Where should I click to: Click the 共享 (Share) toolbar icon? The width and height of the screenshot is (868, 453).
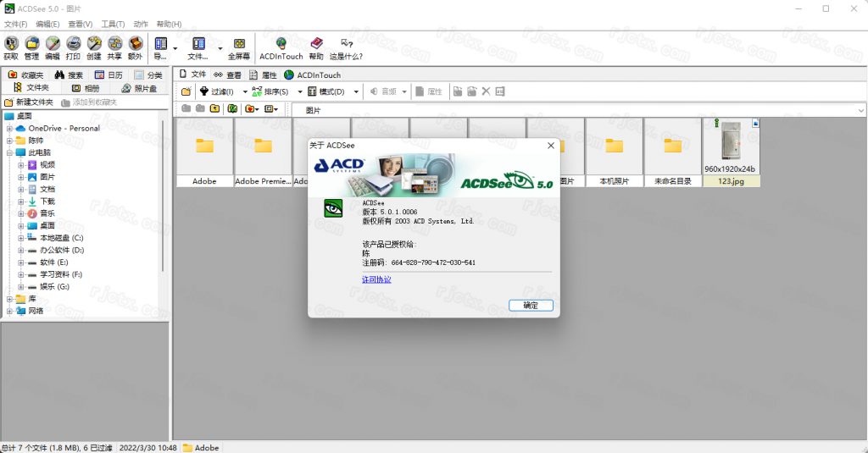(114, 47)
